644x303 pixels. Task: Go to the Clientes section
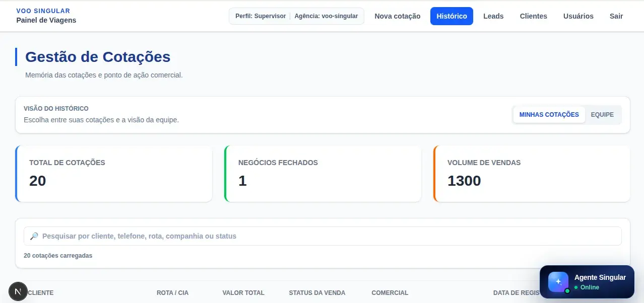pos(533,16)
